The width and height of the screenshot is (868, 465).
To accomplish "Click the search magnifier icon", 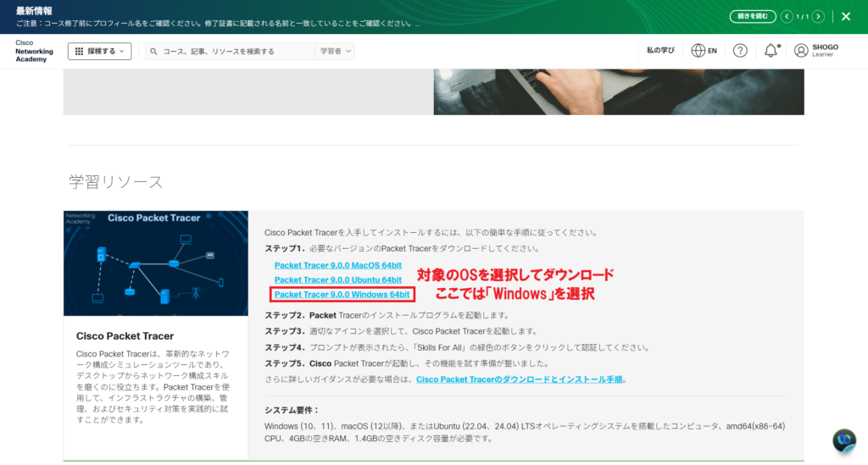I will point(154,52).
